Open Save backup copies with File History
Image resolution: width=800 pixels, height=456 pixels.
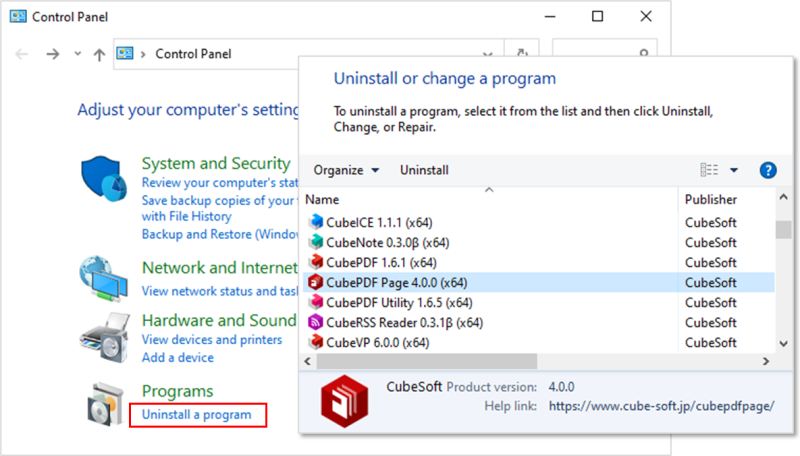click(219, 208)
